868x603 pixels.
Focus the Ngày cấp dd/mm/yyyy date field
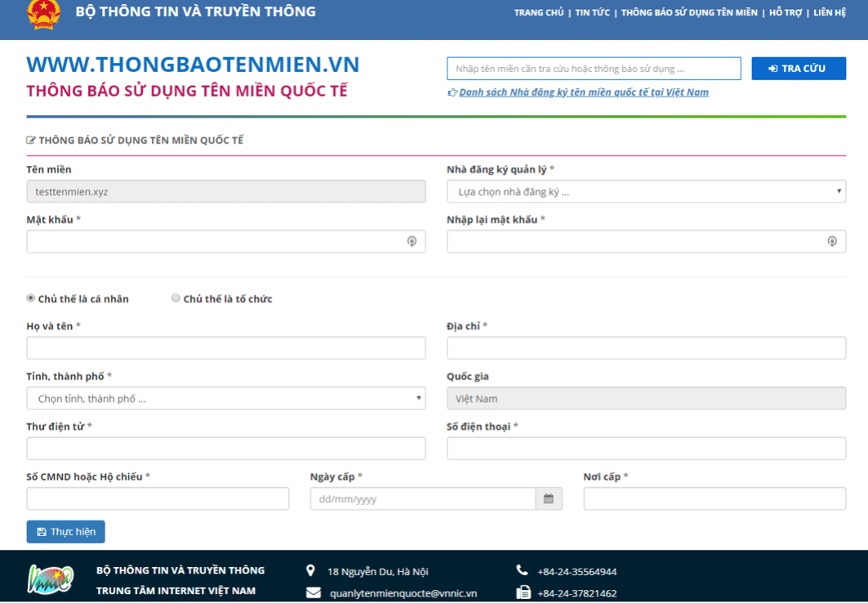point(423,499)
